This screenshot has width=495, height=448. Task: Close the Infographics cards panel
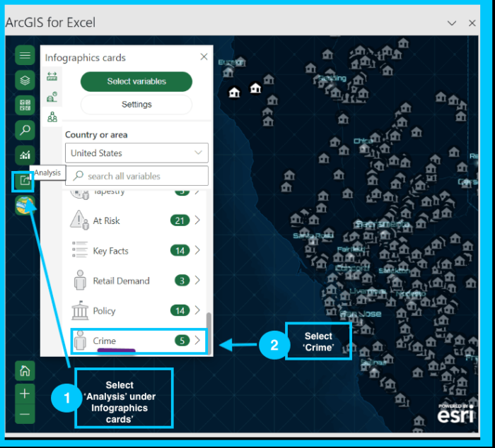[x=204, y=57]
